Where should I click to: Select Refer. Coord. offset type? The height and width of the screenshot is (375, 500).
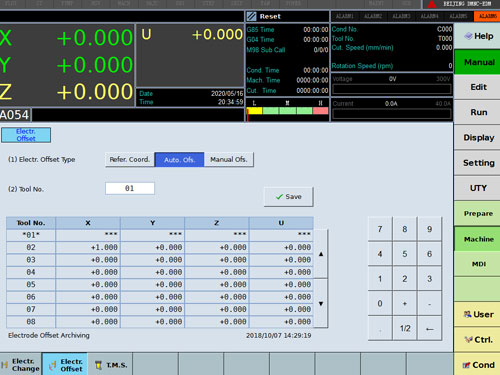tap(130, 160)
